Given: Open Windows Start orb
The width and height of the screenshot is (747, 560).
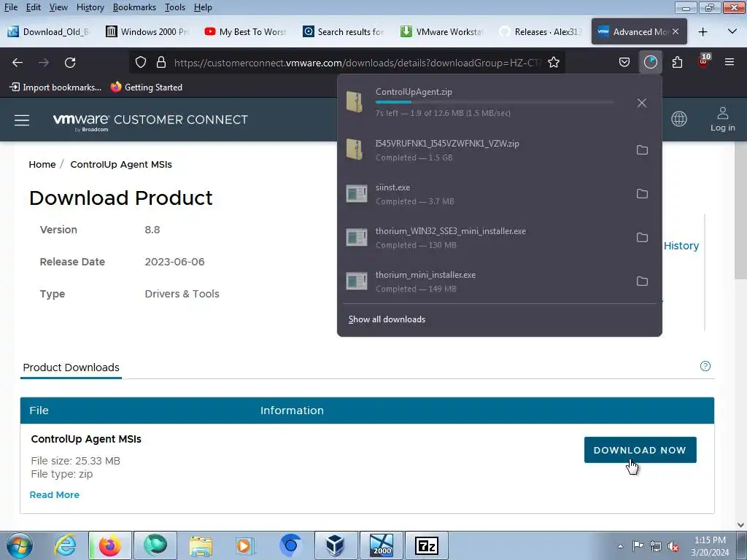Looking at the screenshot, I should [x=20, y=545].
